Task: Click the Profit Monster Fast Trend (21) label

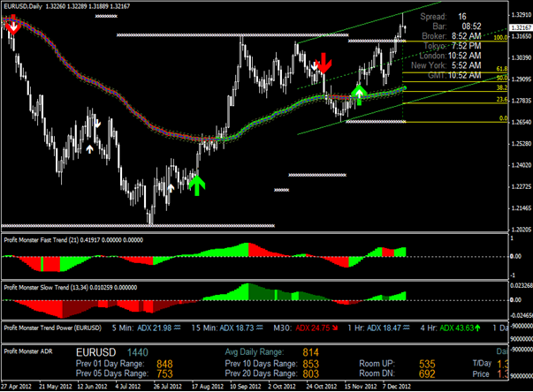Action: (42, 240)
